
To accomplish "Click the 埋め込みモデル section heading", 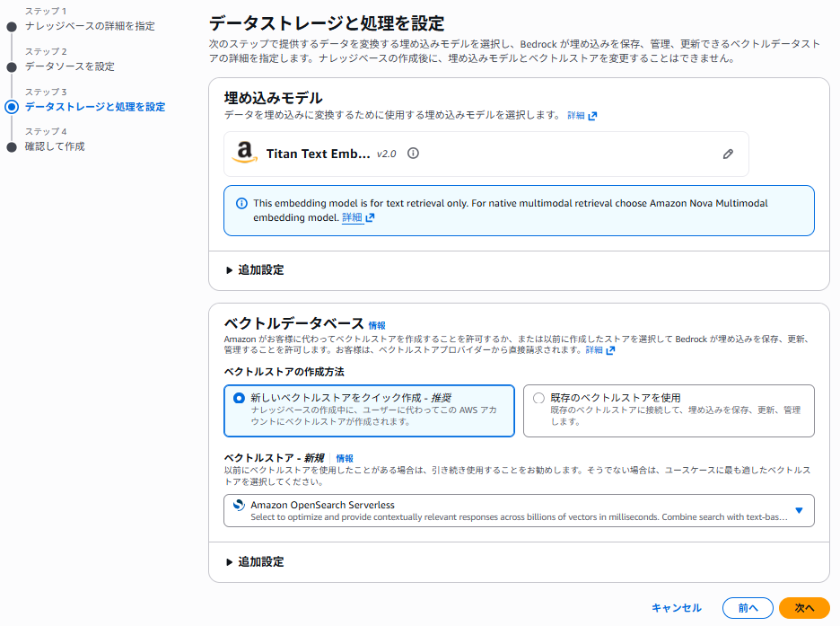I will (x=273, y=98).
